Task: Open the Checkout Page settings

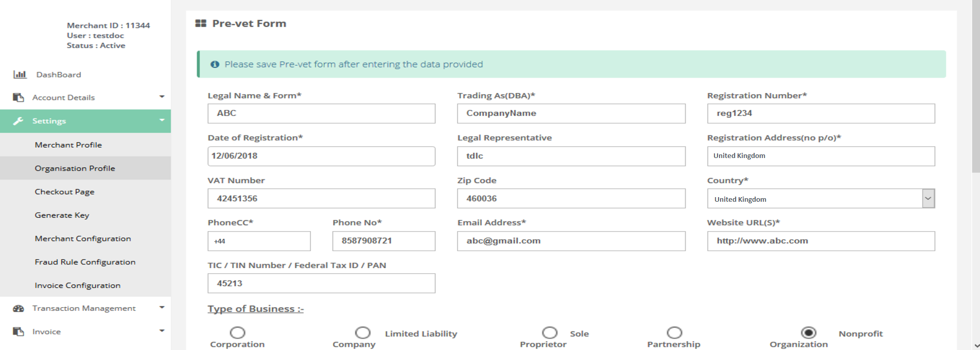Action: 64,192
